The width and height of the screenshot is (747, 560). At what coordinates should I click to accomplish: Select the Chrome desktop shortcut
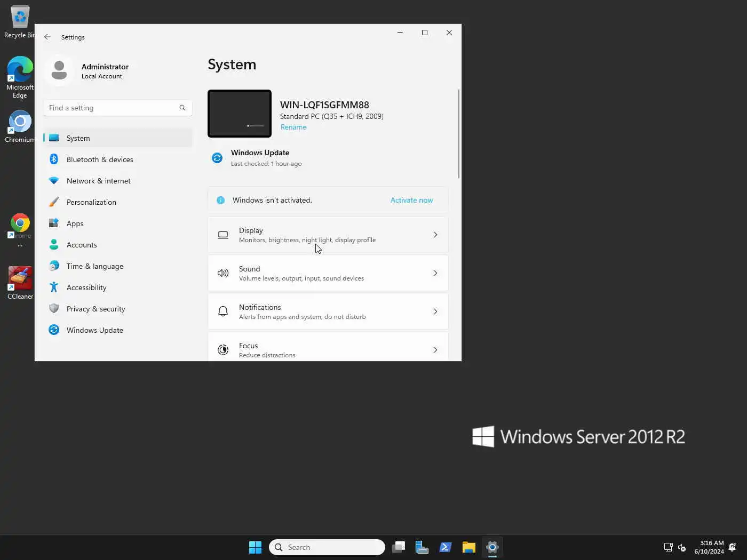coord(20,230)
